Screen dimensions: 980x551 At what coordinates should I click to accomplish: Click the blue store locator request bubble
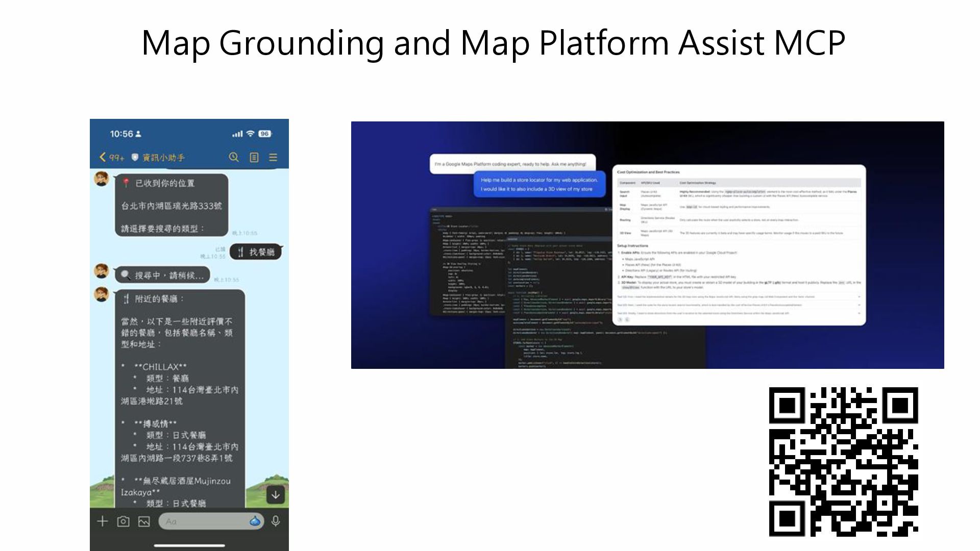coord(540,184)
